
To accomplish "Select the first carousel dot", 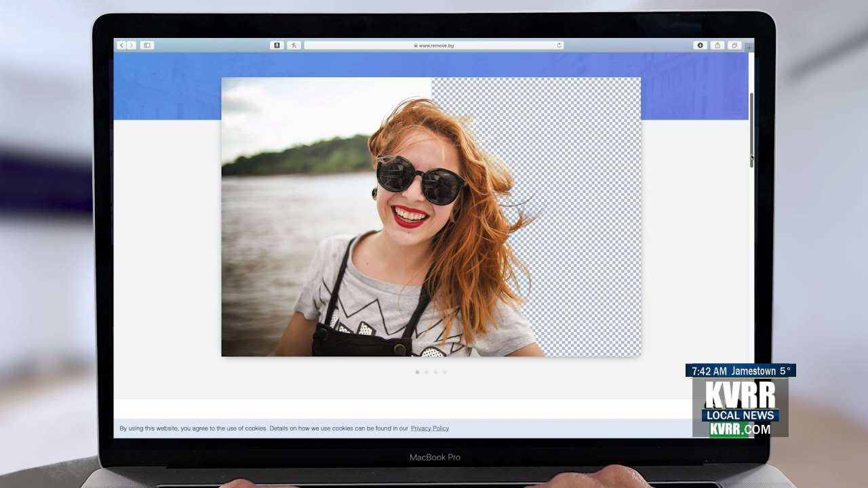I will (x=417, y=372).
